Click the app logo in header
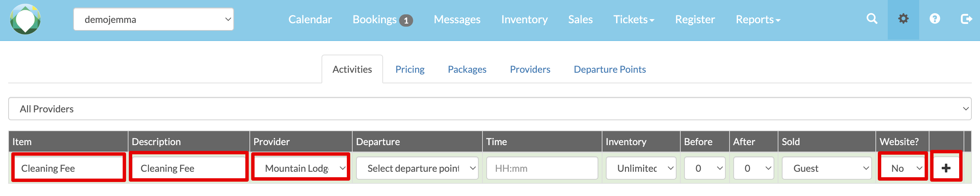Screen dimensions: 980x196 (x=25, y=19)
